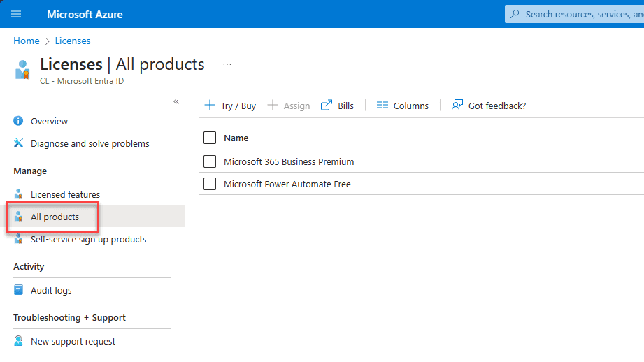The width and height of the screenshot is (644, 362).
Task: Open Diagnose and solve problems
Action: coord(90,144)
